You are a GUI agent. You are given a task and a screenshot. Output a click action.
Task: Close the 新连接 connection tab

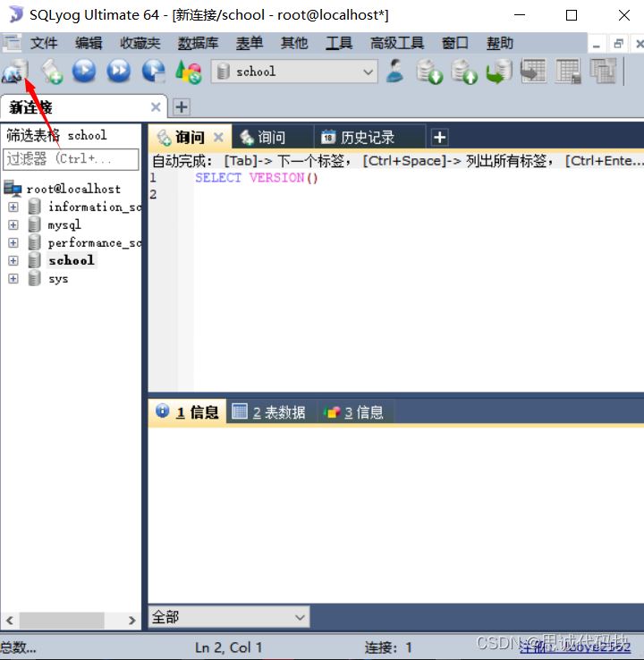(x=156, y=107)
